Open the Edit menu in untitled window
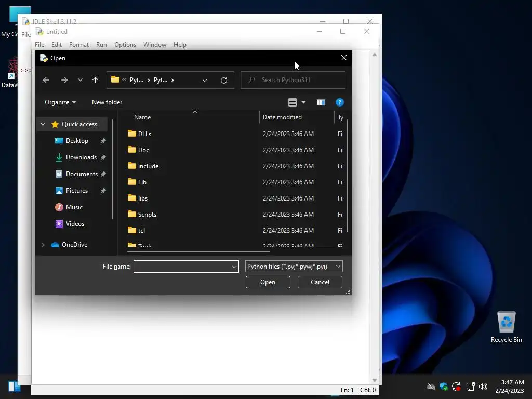This screenshot has height=399, width=532. coord(56,45)
